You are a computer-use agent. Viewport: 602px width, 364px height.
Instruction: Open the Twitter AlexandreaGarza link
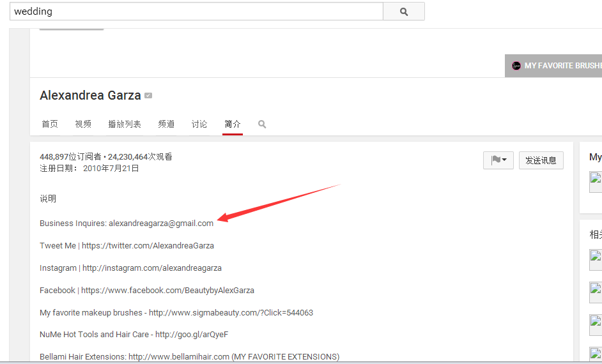(x=148, y=246)
